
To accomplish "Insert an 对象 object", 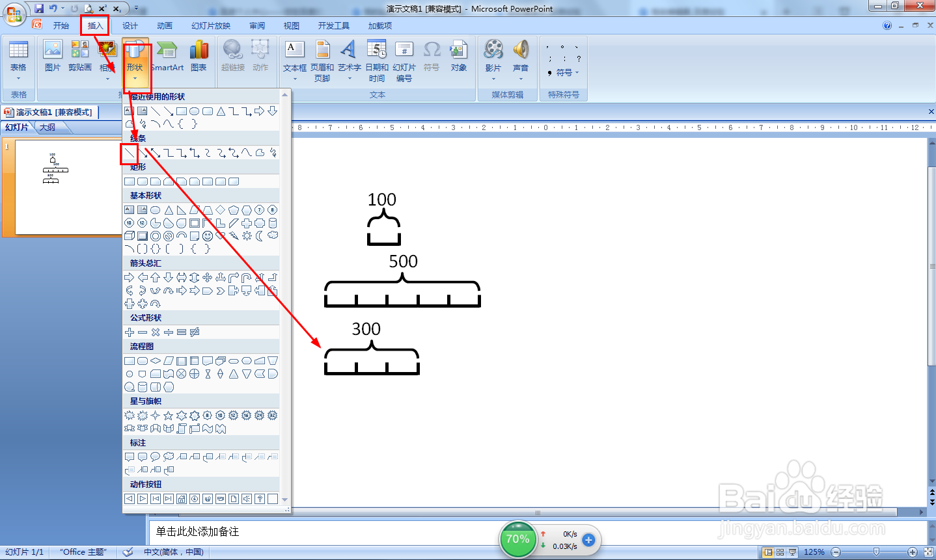I will pyautogui.click(x=459, y=57).
